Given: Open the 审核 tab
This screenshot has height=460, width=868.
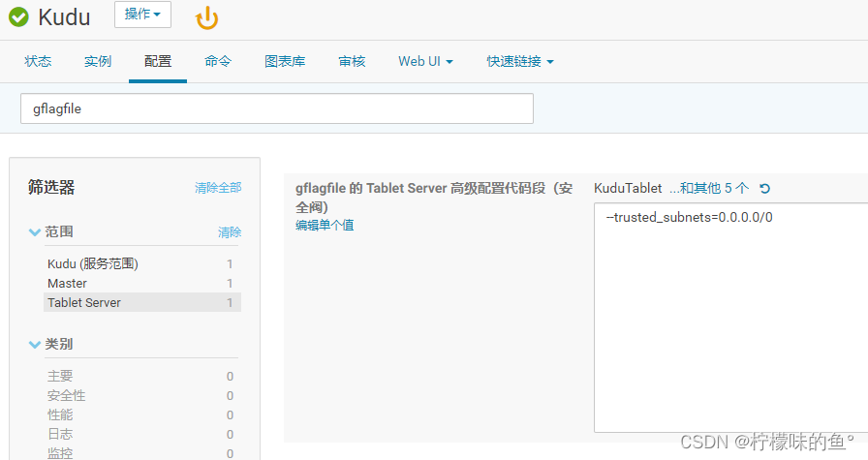Looking at the screenshot, I should tap(352, 61).
